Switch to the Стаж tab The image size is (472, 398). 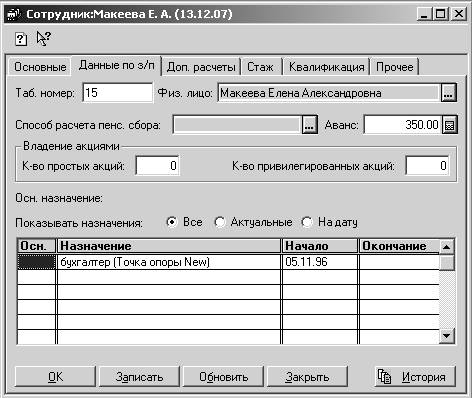pos(260,67)
